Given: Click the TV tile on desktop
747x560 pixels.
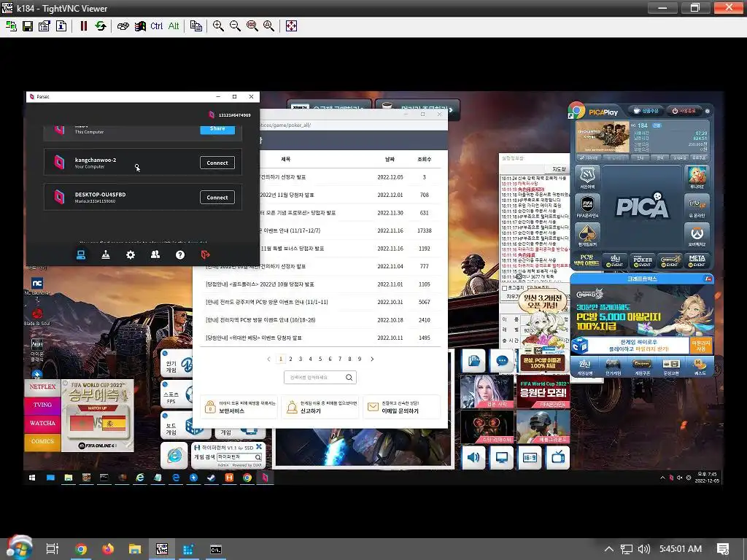Looking at the screenshot, I should pos(558,458).
